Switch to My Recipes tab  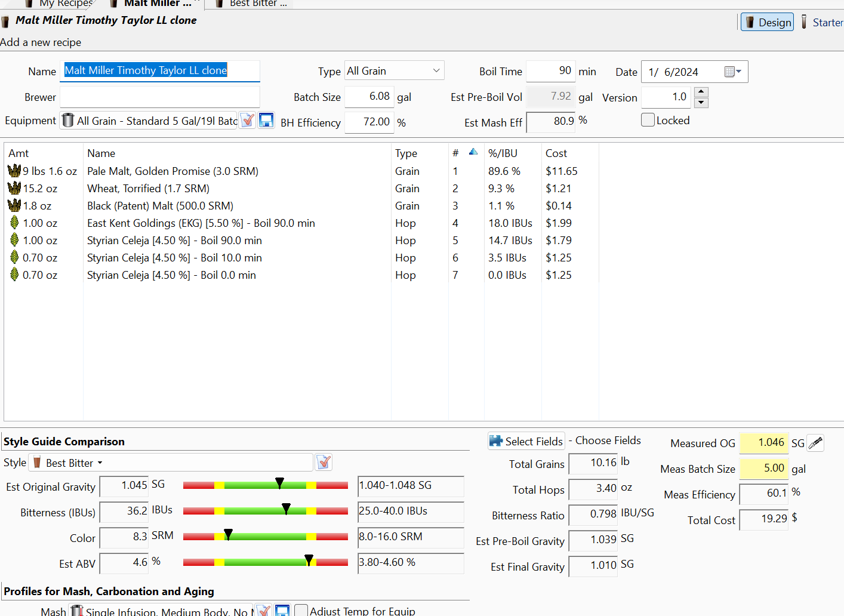point(60,4)
